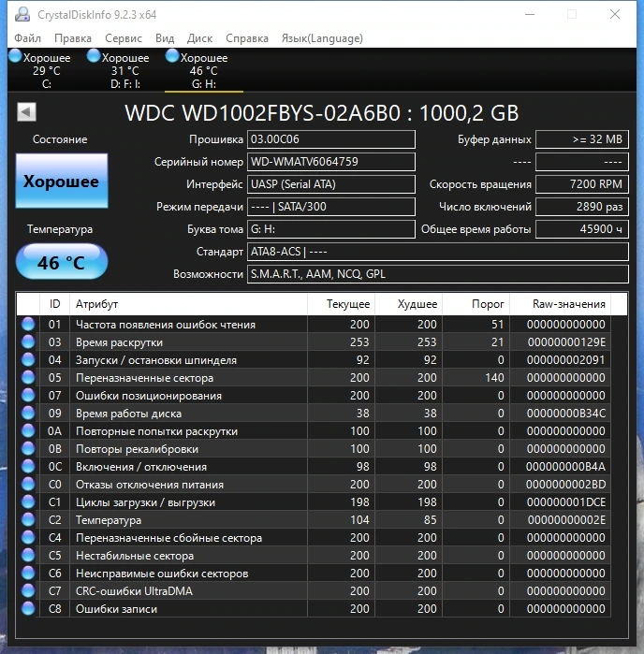Click the previous disk arrow icon

(x=27, y=112)
